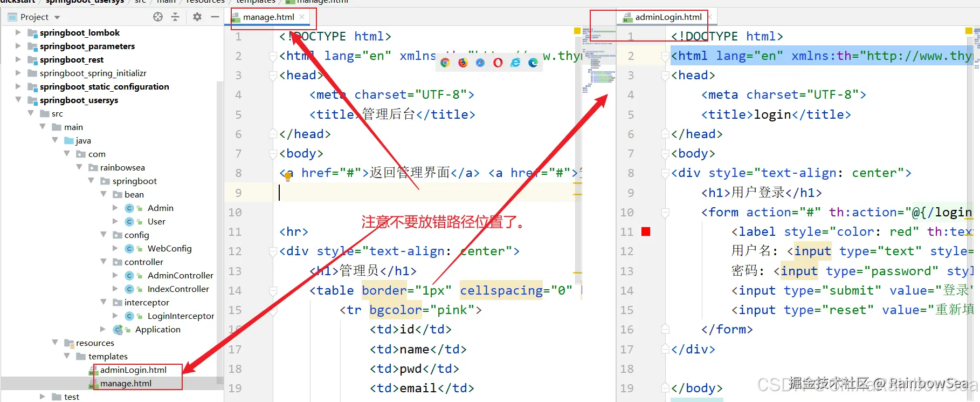Fold the div on manage.html line 12
Viewport: 980px width, 402px height.
(273, 251)
